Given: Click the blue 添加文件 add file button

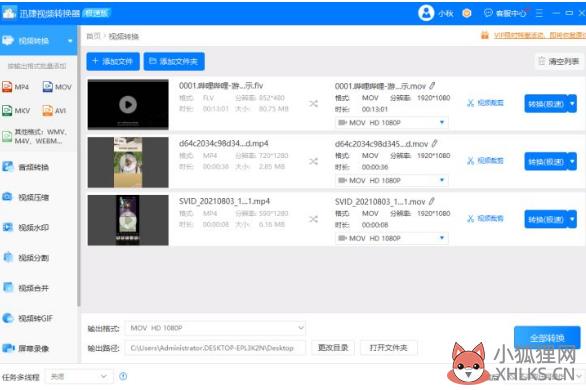Looking at the screenshot, I should point(113,61).
